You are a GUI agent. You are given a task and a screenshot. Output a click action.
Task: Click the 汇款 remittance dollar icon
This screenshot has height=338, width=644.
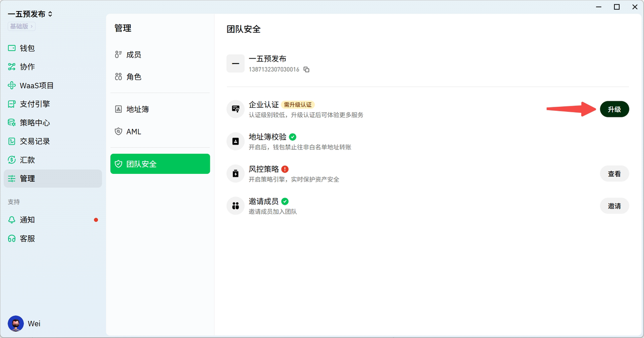[12, 160]
